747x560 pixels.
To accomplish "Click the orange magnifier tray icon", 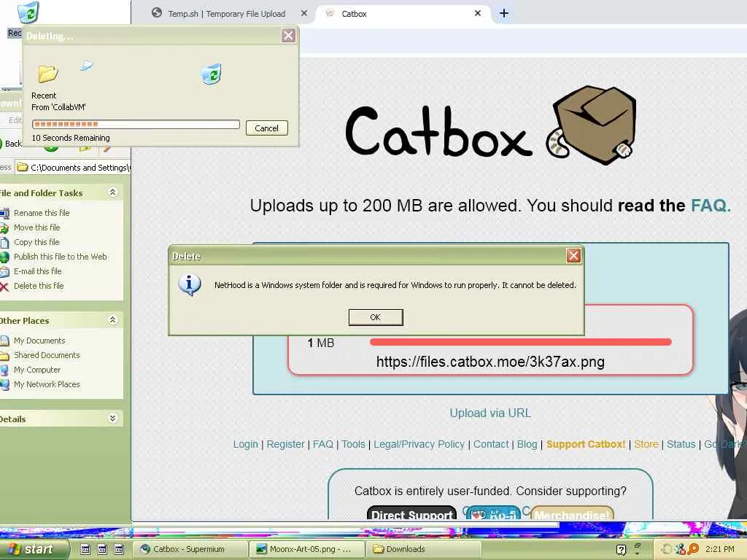I will tap(693, 549).
